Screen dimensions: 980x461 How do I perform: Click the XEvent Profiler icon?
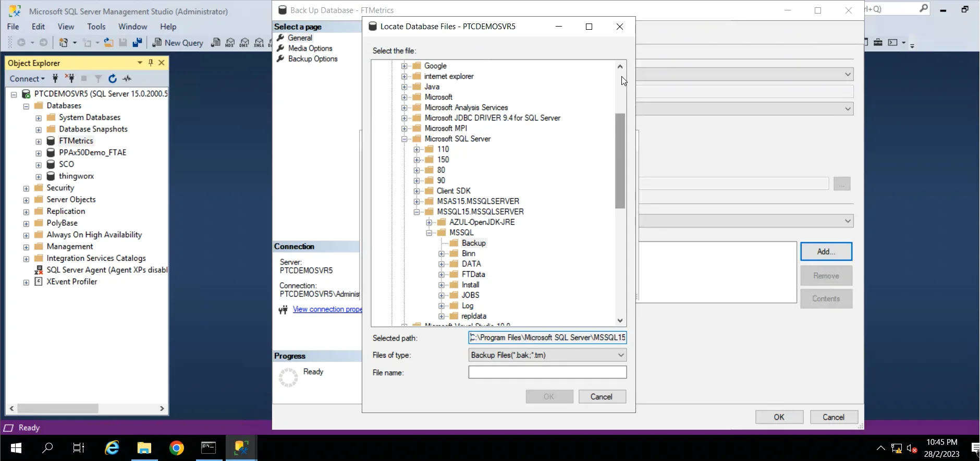click(x=39, y=282)
